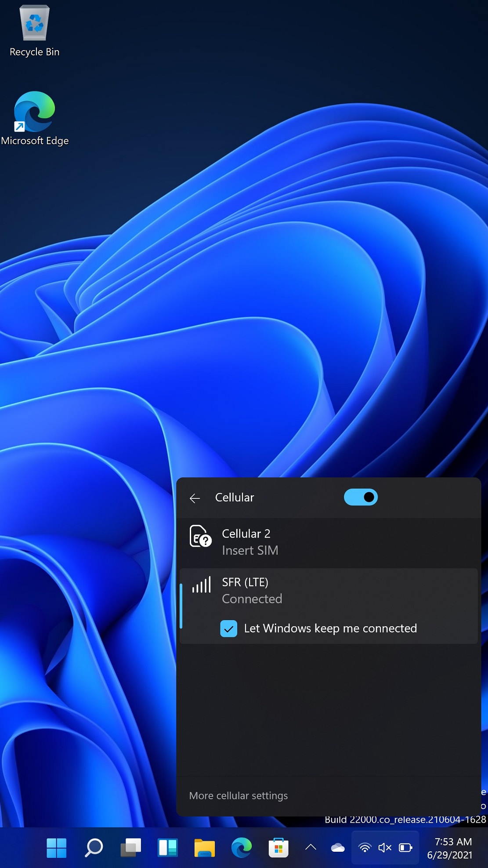This screenshot has width=488, height=868.
Task: Open Task View from taskbar
Action: pyautogui.click(x=130, y=848)
